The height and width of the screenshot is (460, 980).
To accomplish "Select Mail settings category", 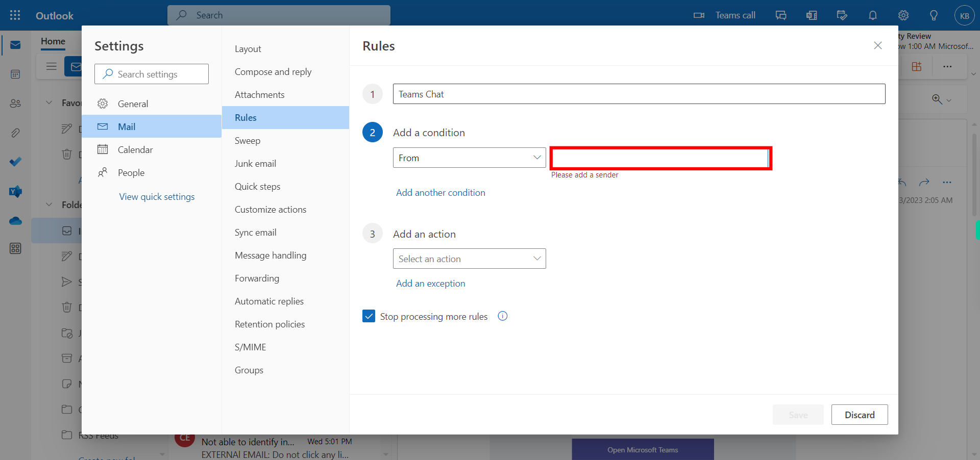I will (x=152, y=126).
